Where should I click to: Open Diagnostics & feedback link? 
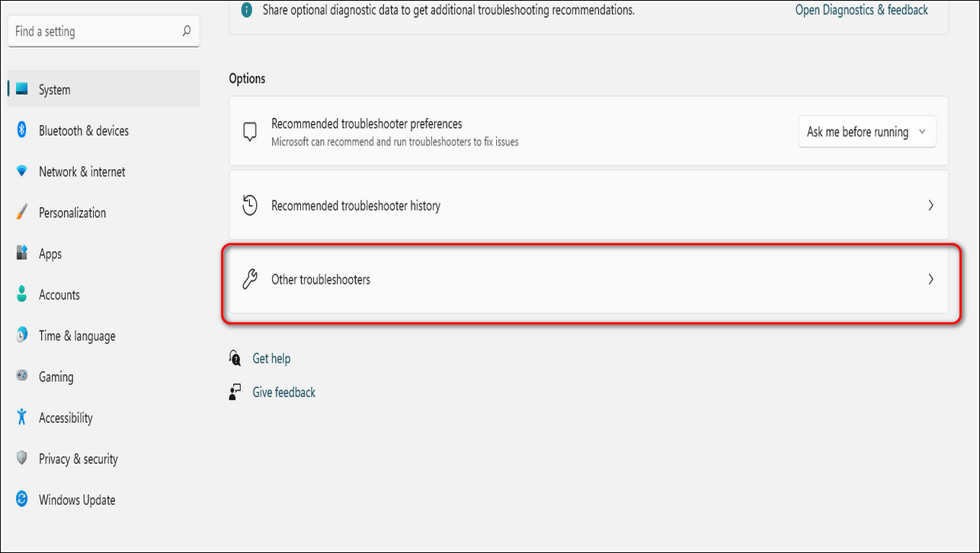(x=861, y=10)
